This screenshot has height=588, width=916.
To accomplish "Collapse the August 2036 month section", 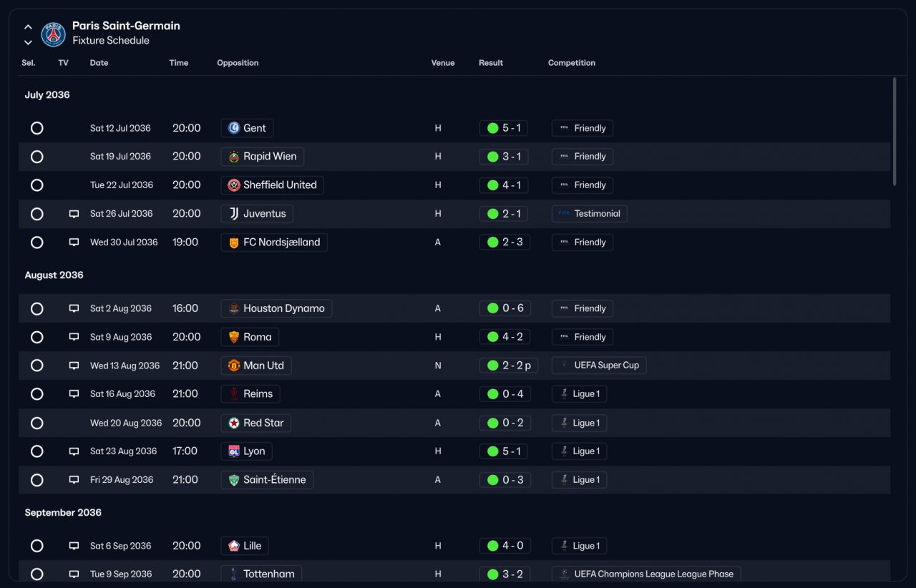I will (x=54, y=275).
